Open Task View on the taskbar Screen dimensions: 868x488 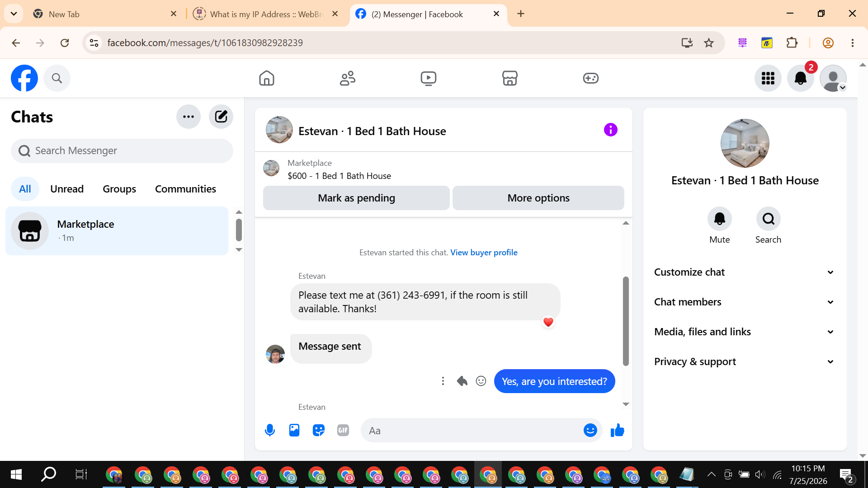click(81, 474)
